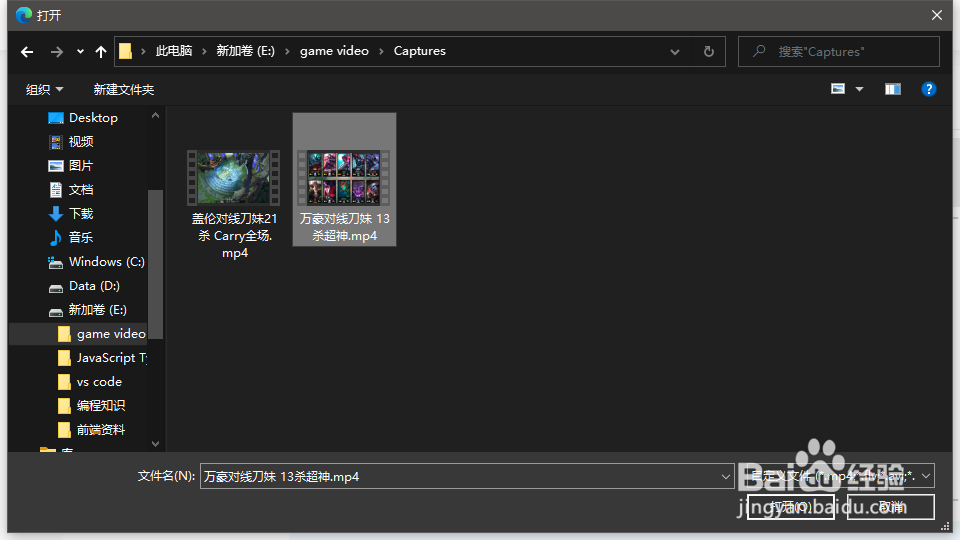The width and height of the screenshot is (960, 540).
Task: Click the 打开 button
Action: click(x=791, y=507)
